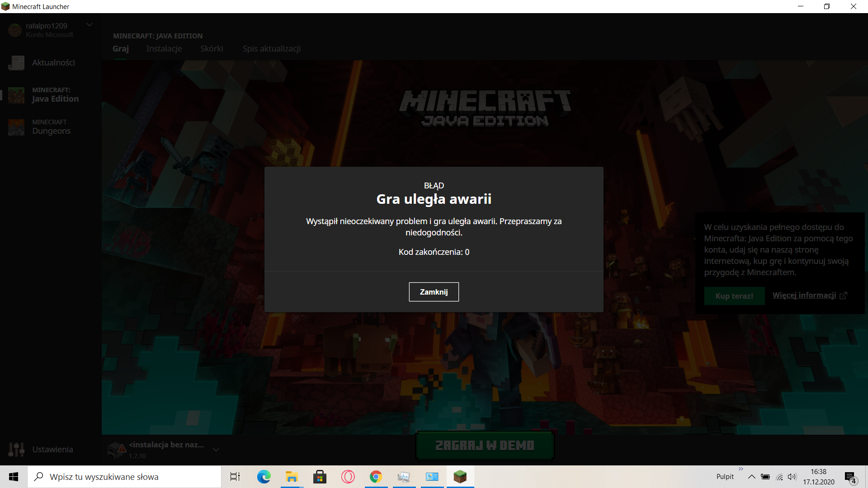The width and height of the screenshot is (868, 488).
Task: Expand the account dropdown chevron
Action: pyautogui.click(x=90, y=25)
